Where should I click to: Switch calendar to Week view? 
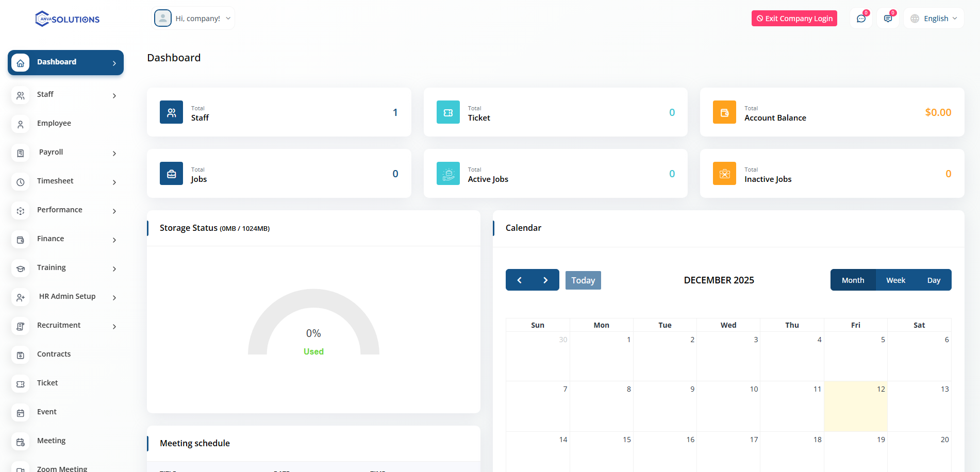pyautogui.click(x=895, y=280)
